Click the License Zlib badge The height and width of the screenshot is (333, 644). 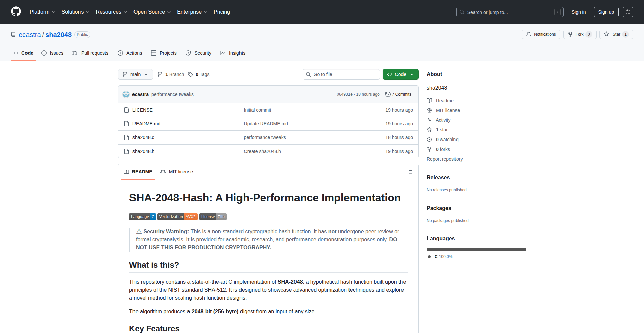click(213, 217)
